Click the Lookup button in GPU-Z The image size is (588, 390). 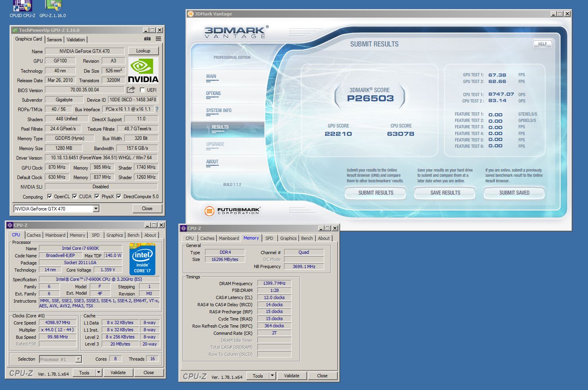[143, 51]
